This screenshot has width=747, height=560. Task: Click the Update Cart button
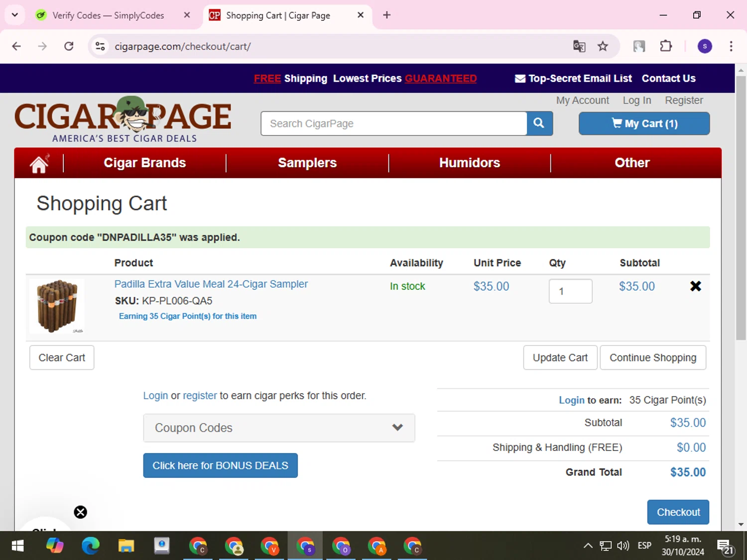560,357
